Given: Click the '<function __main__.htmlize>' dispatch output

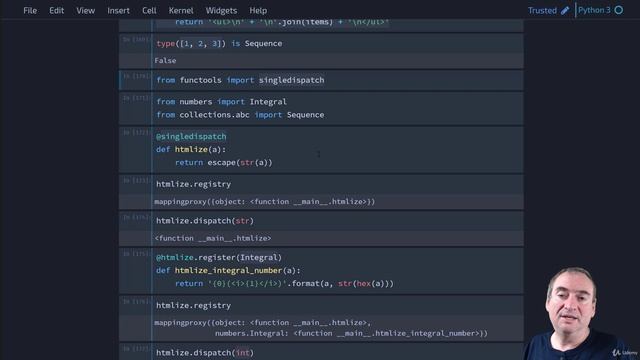Looking at the screenshot, I should coord(213,238).
